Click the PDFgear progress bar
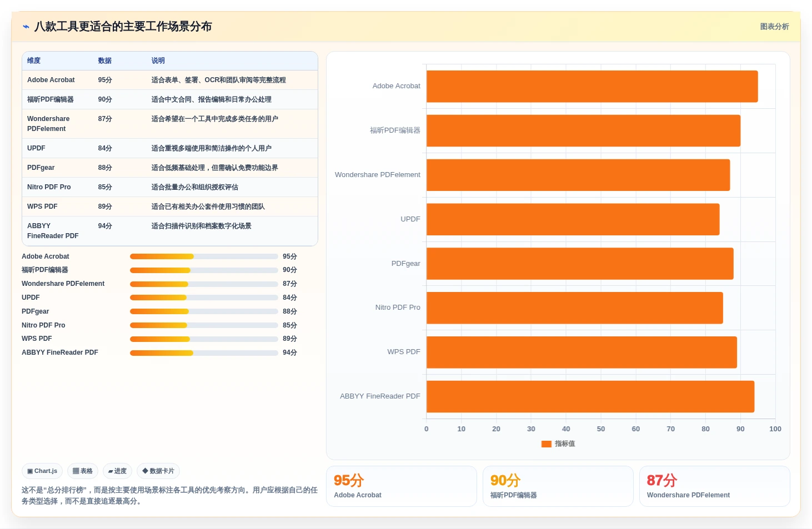 (204, 311)
